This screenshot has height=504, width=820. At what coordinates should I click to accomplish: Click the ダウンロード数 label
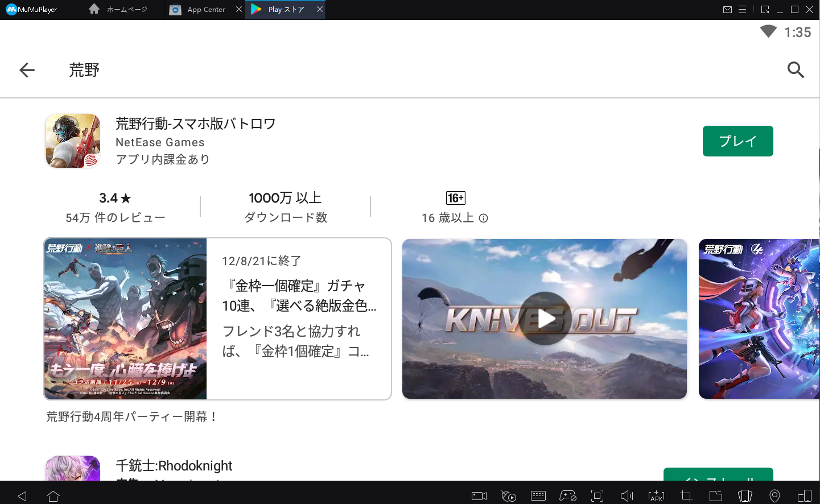click(286, 218)
